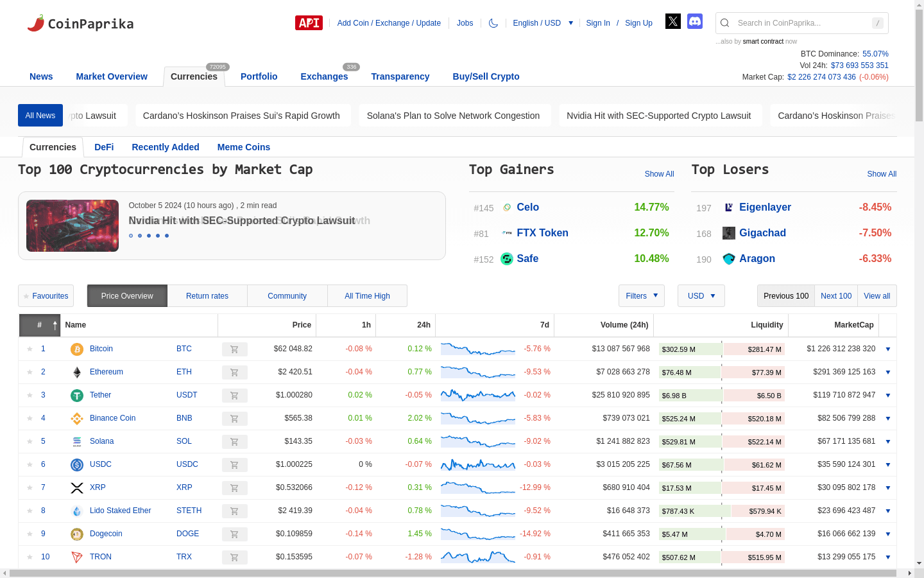
Task: Click the search magnifier icon
Action: pyautogui.click(x=725, y=23)
